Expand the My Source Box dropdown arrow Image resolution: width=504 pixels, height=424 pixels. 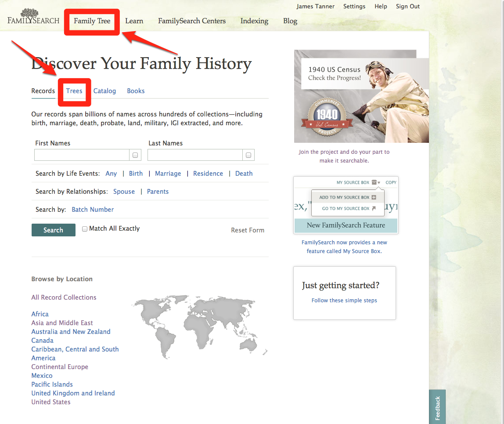coord(379,182)
